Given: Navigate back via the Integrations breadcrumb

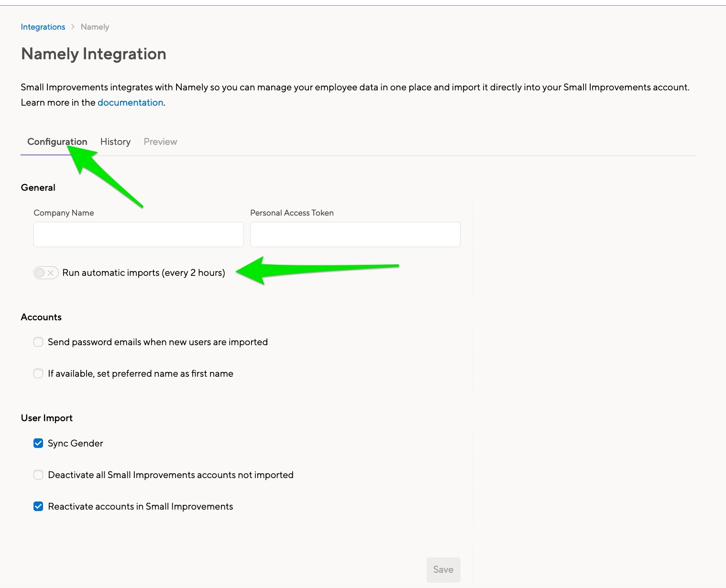Looking at the screenshot, I should (43, 27).
